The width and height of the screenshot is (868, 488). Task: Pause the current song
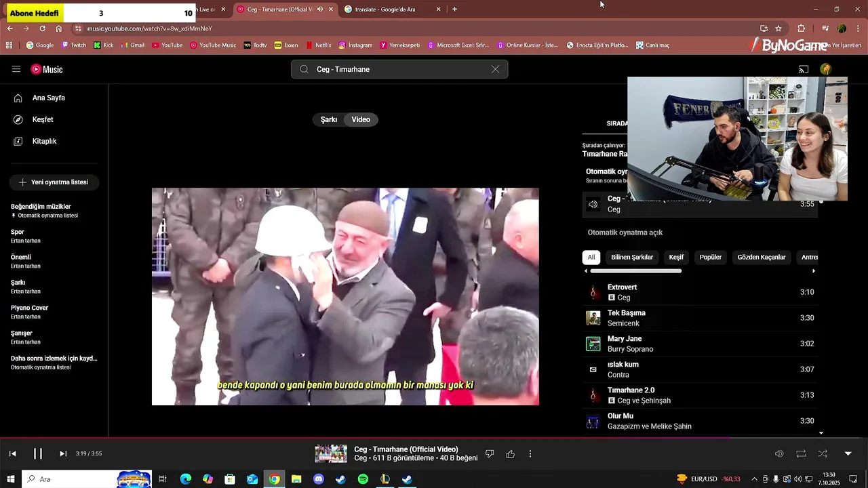click(38, 453)
